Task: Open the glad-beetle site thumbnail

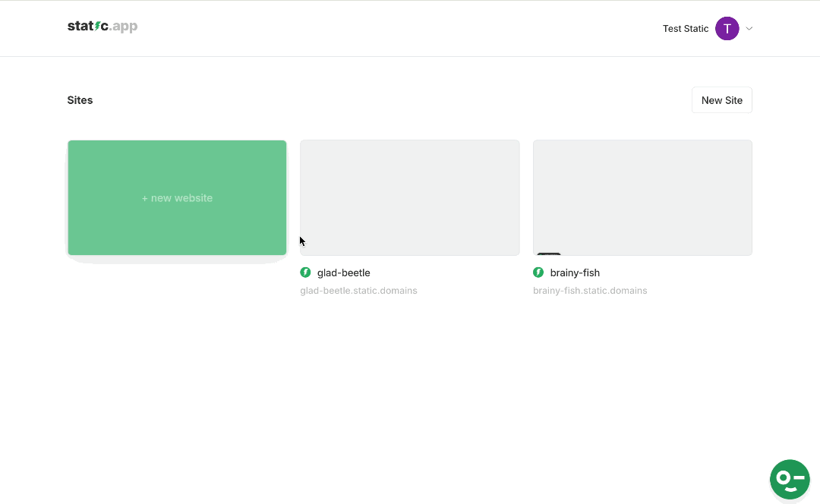Action: click(x=409, y=197)
